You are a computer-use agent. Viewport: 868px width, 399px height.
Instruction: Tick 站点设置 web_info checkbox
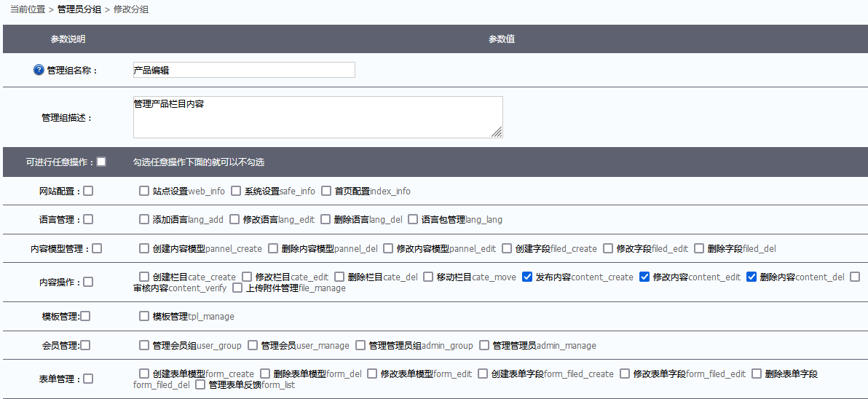click(x=144, y=191)
